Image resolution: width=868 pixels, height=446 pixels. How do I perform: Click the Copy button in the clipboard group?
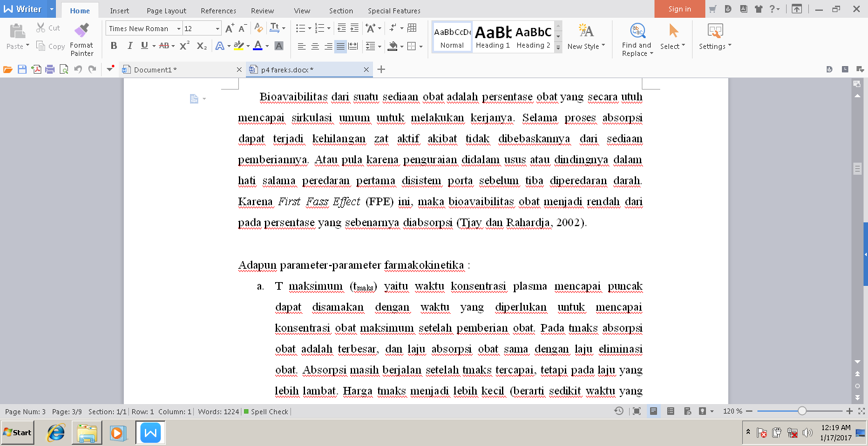point(51,46)
